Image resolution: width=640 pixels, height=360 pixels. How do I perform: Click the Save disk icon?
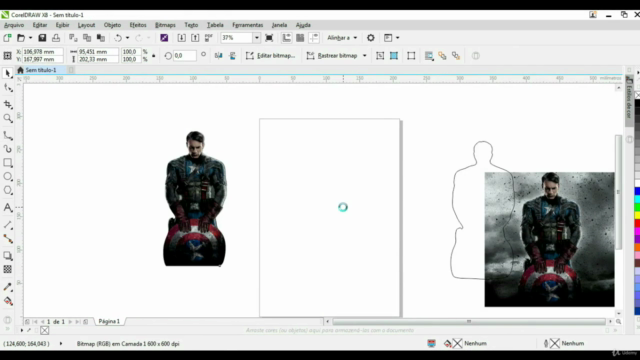(42, 38)
